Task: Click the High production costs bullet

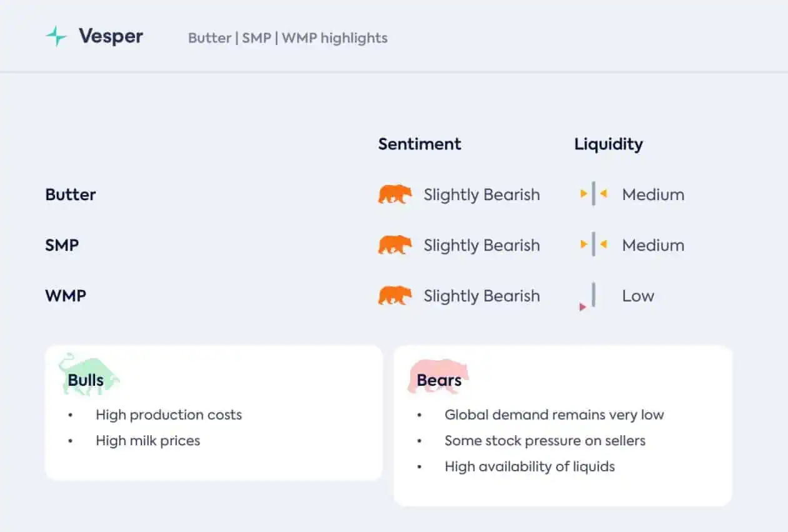Action: pos(169,414)
